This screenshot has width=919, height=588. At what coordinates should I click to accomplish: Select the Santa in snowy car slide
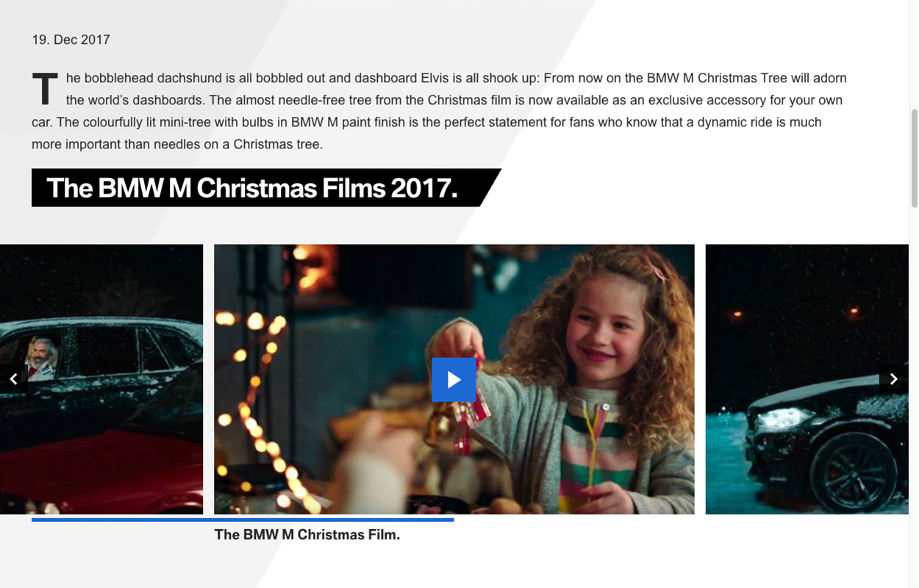(x=101, y=379)
